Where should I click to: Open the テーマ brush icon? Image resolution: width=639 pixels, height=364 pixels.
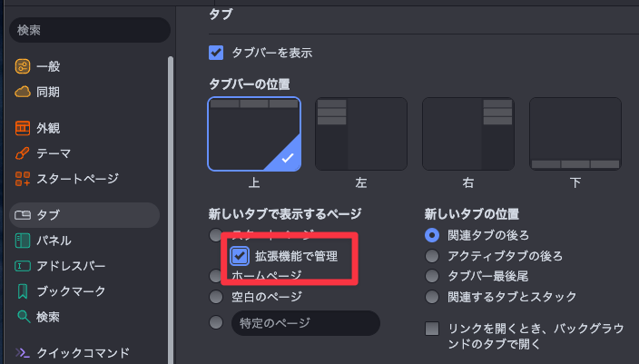pos(23,153)
